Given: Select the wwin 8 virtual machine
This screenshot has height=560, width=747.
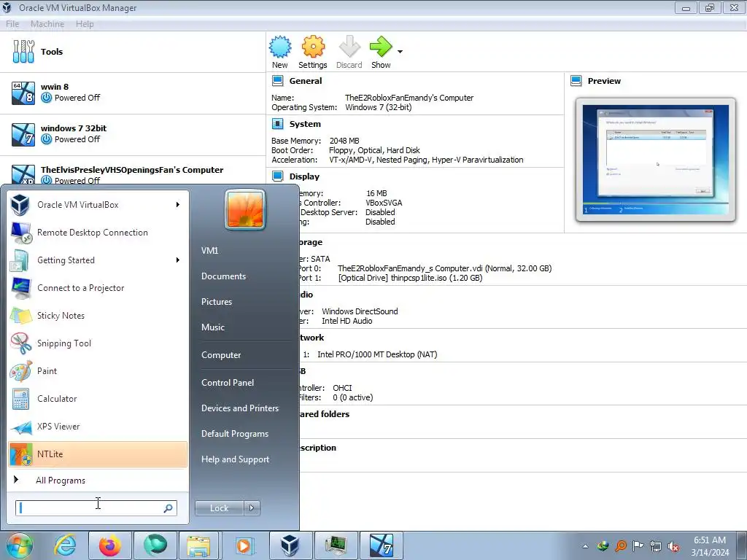Looking at the screenshot, I should (133, 93).
